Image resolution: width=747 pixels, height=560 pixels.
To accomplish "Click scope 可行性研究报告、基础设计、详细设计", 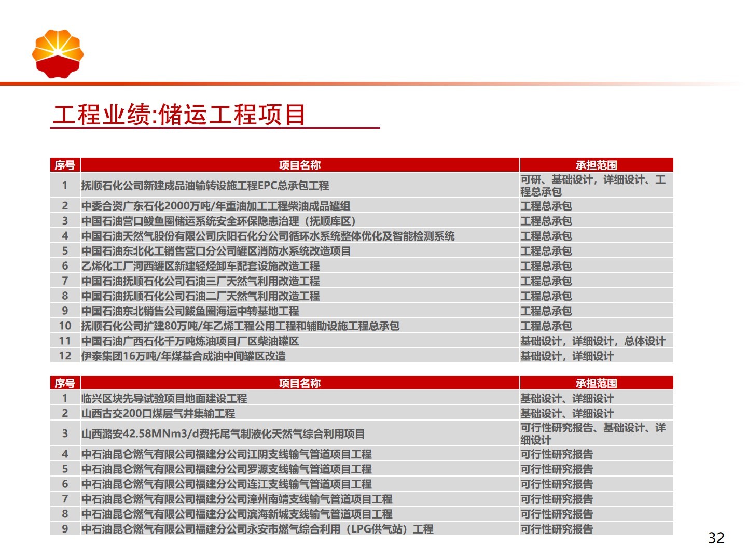I will pyautogui.click(x=596, y=433).
